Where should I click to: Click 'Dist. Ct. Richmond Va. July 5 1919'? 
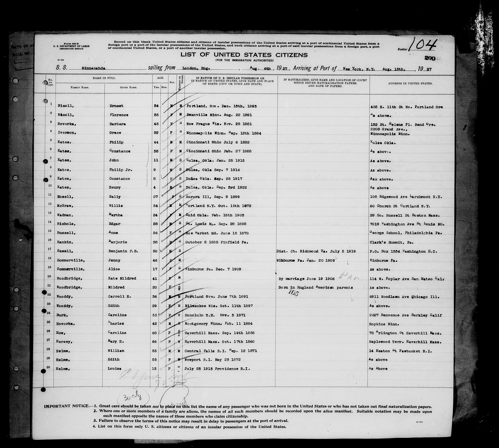point(316,251)
